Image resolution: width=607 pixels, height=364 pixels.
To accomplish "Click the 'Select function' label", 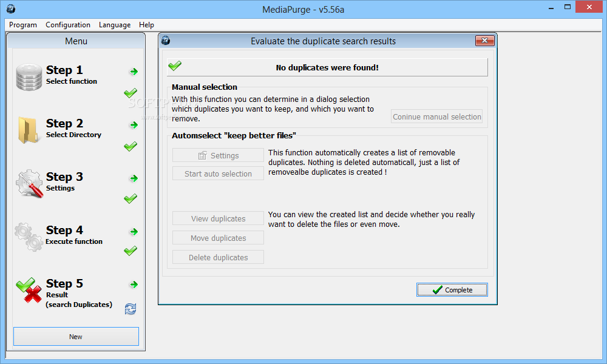I will (72, 81).
